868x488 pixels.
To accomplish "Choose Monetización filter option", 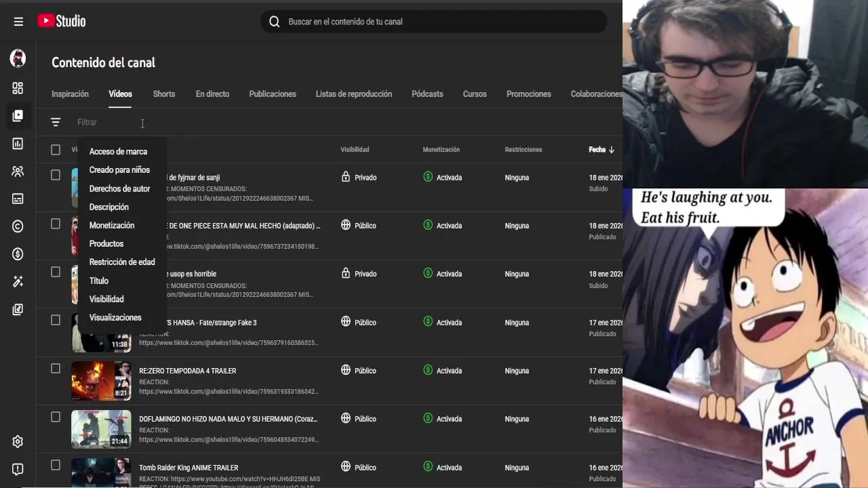I will (x=112, y=226).
